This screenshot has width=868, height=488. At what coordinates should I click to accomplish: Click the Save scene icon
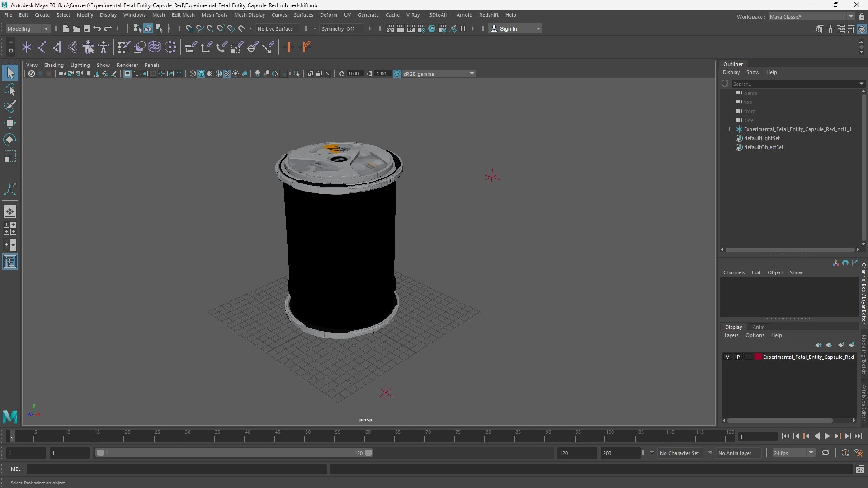(86, 28)
